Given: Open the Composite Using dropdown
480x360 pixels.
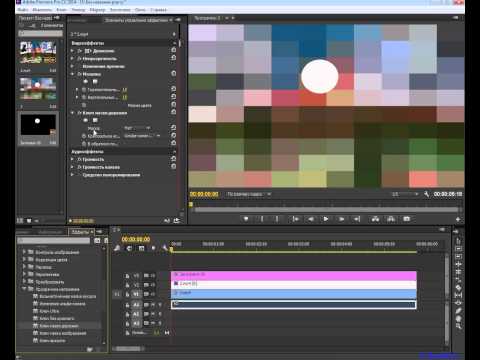Looking at the screenshot, I should coord(142,136).
